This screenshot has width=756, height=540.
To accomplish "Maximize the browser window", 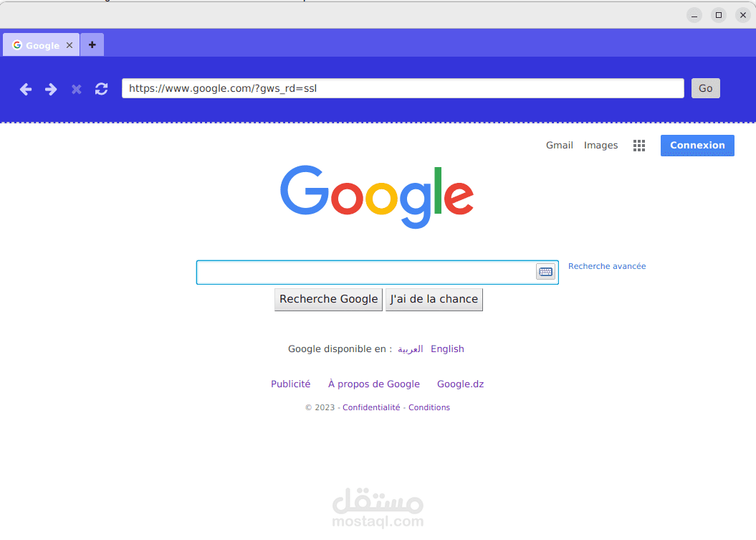I will (719, 16).
